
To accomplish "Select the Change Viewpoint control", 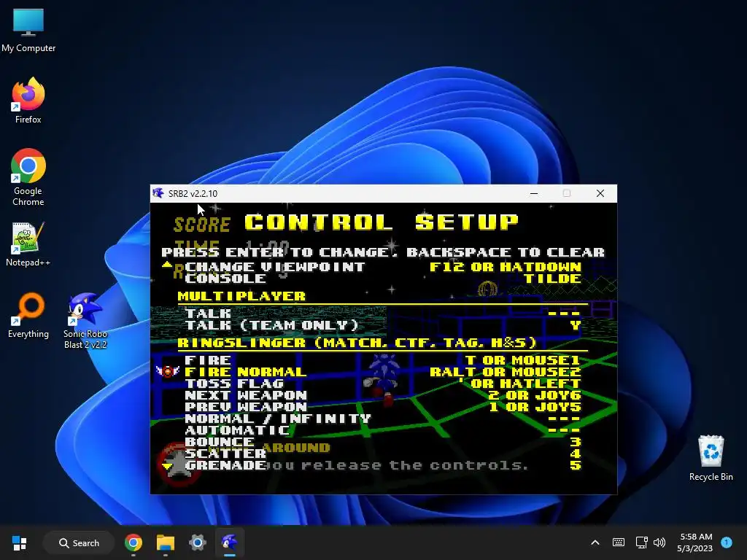I will click(275, 267).
